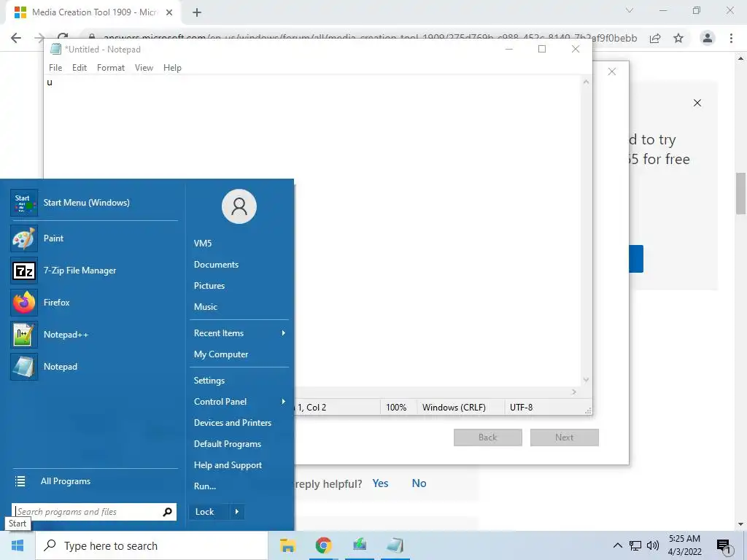The image size is (747, 560).
Task: Show hidden system tray icons
Action: tap(617, 545)
